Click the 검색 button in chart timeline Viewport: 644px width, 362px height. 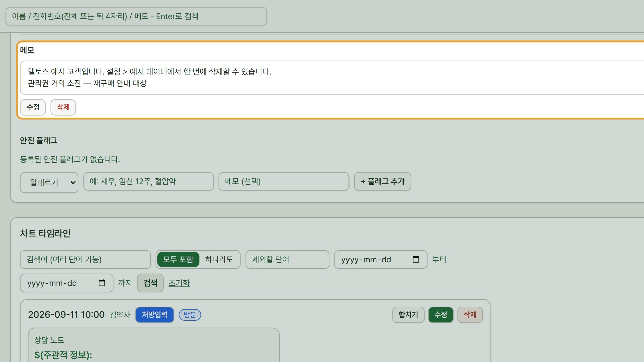150,283
